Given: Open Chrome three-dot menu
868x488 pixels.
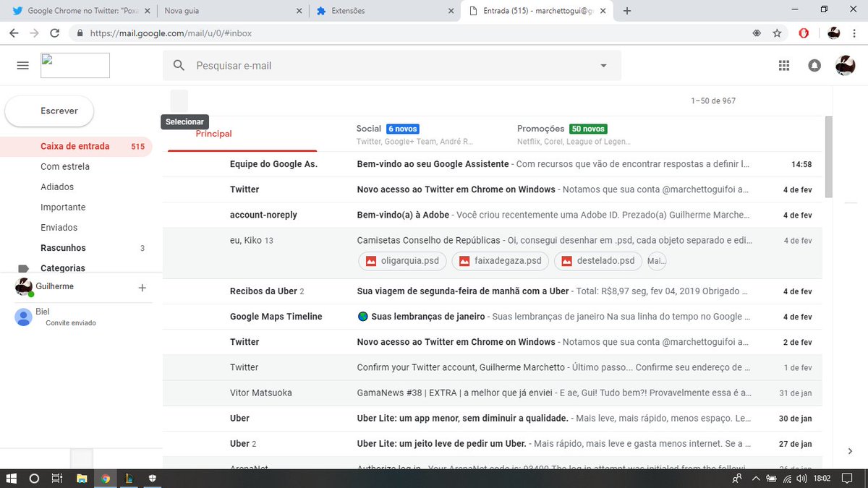Looking at the screenshot, I should tap(856, 33).
